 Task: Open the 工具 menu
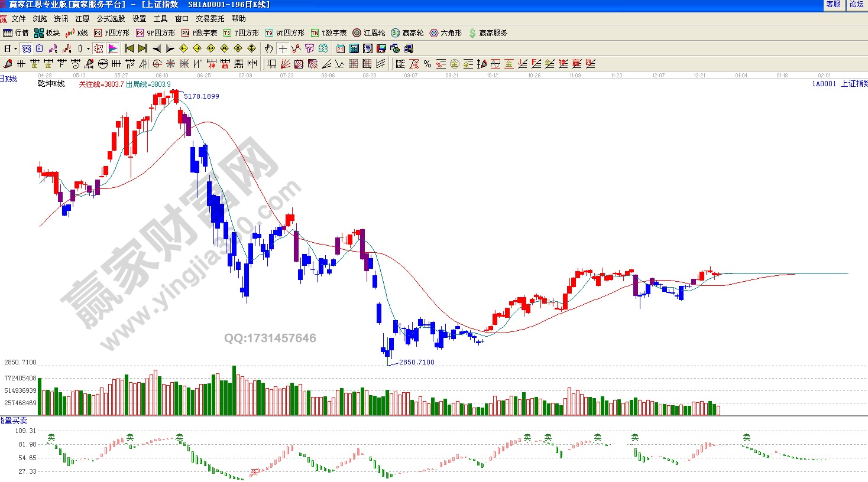[x=160, y=19]
